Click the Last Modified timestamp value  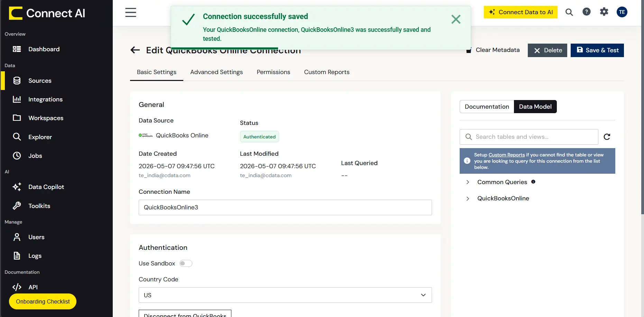click(278, 166)
